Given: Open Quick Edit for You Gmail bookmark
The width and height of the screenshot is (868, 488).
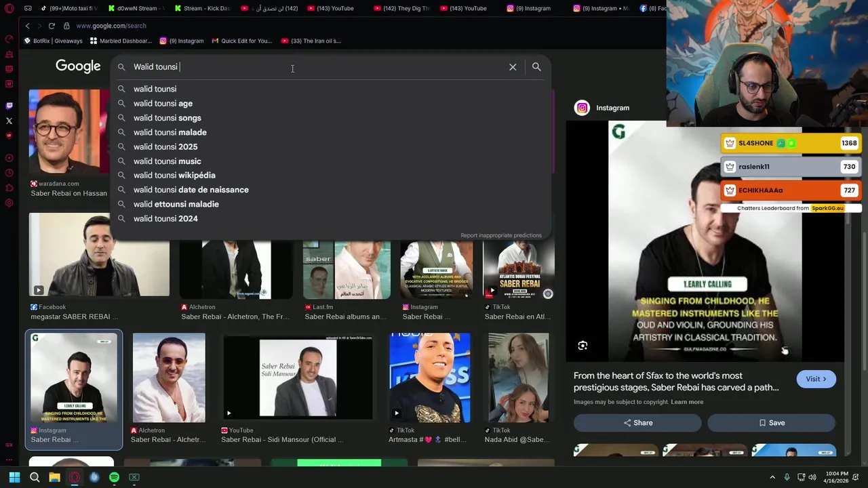Looking at the screenshot, I should point(241,41).
